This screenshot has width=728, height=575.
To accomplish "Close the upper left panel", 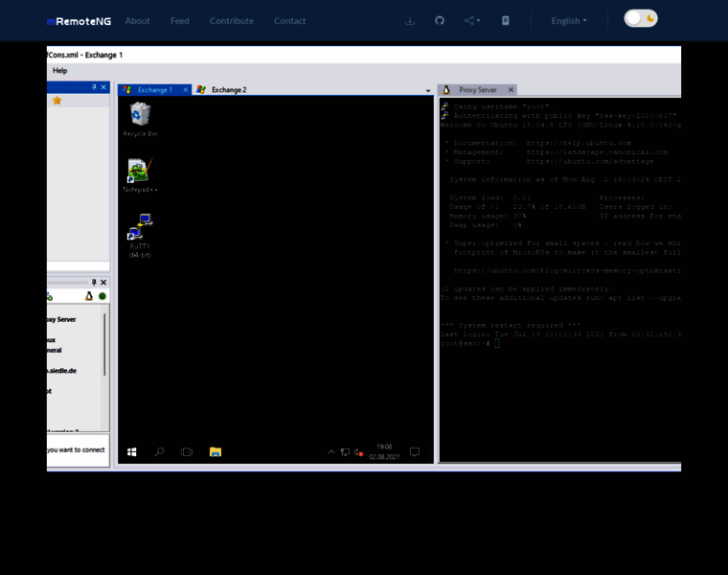I will 103,87.
